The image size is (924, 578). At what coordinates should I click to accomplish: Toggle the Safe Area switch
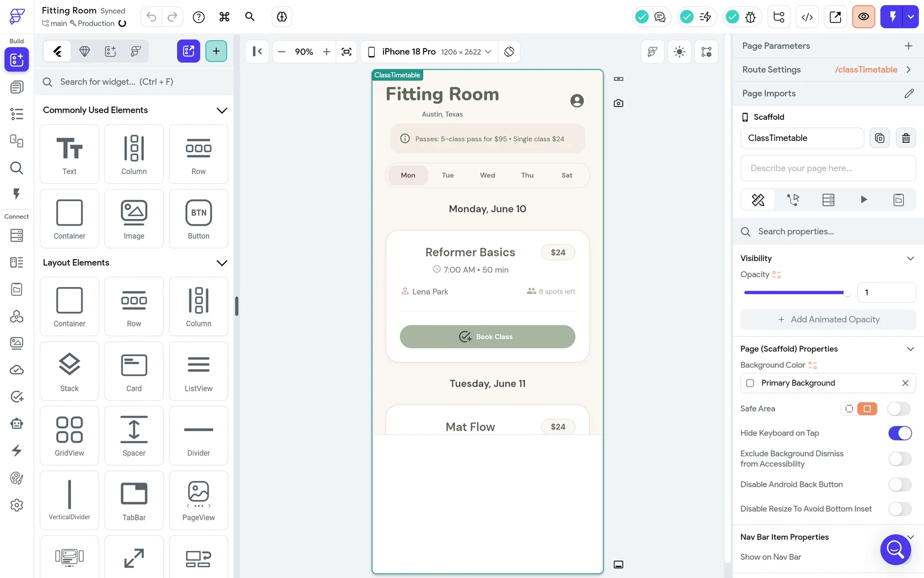[899, 409]
